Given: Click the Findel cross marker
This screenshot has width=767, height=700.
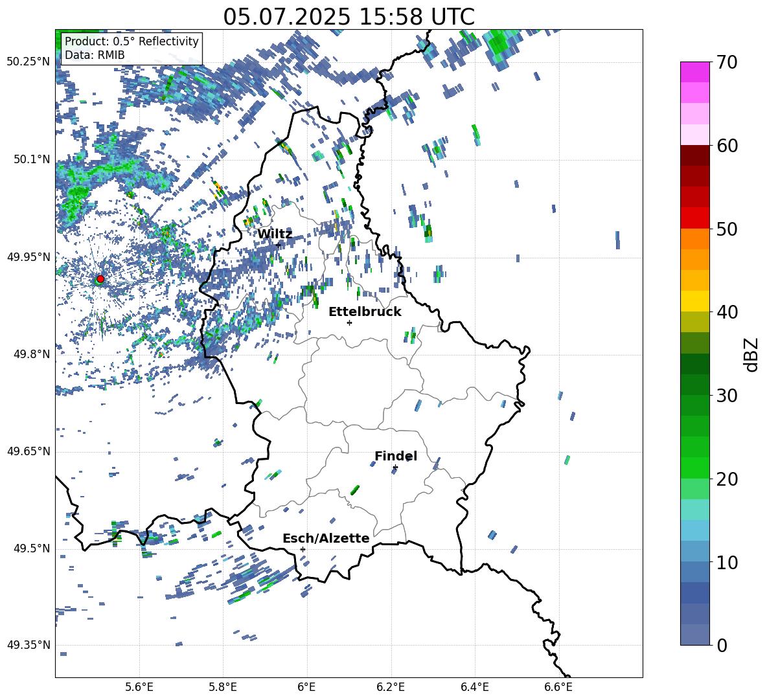Looking at the screenshot, I should point(395,468).
